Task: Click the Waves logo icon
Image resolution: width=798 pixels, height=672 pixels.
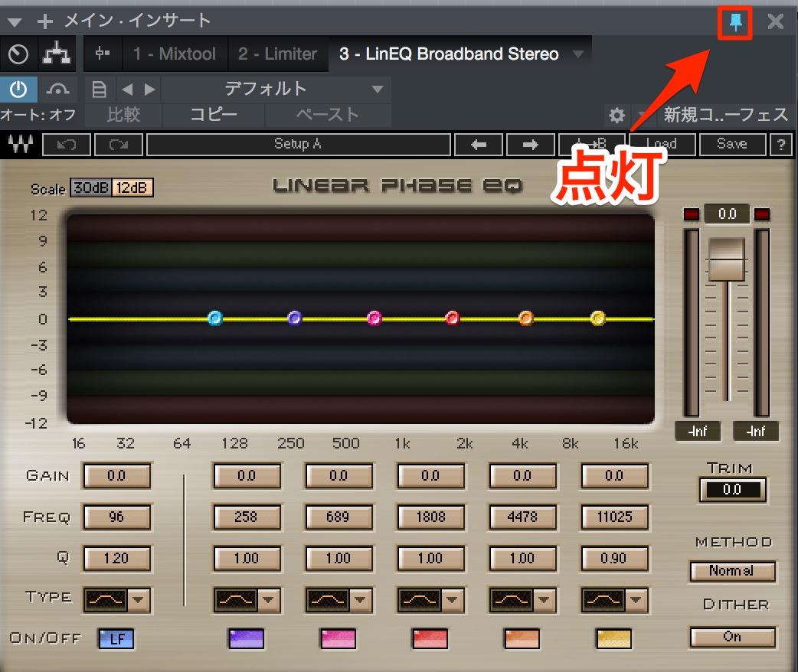Action: (21, 145)
